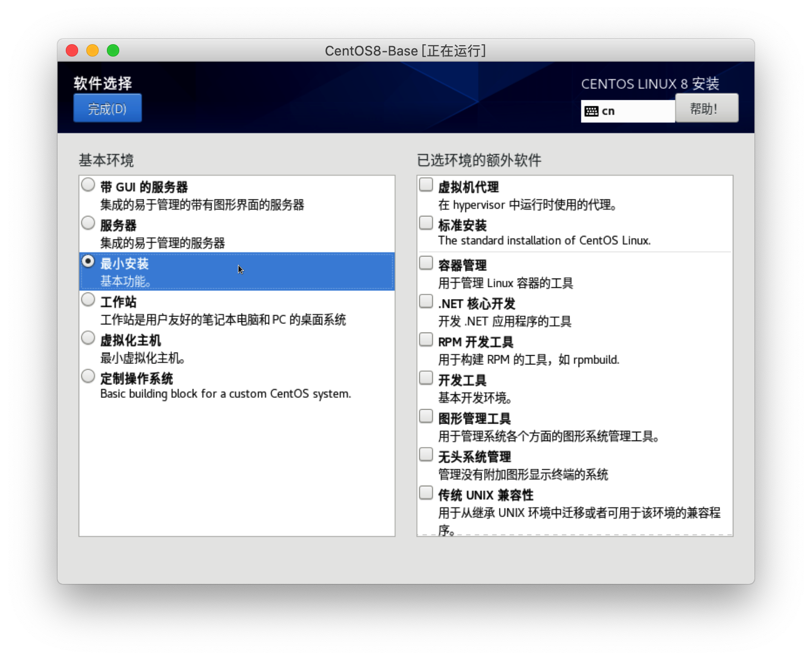Screen dimensions: 812x660
Task: Select 带 GUI 的服务器 radio button
Action: pos(88,185)
